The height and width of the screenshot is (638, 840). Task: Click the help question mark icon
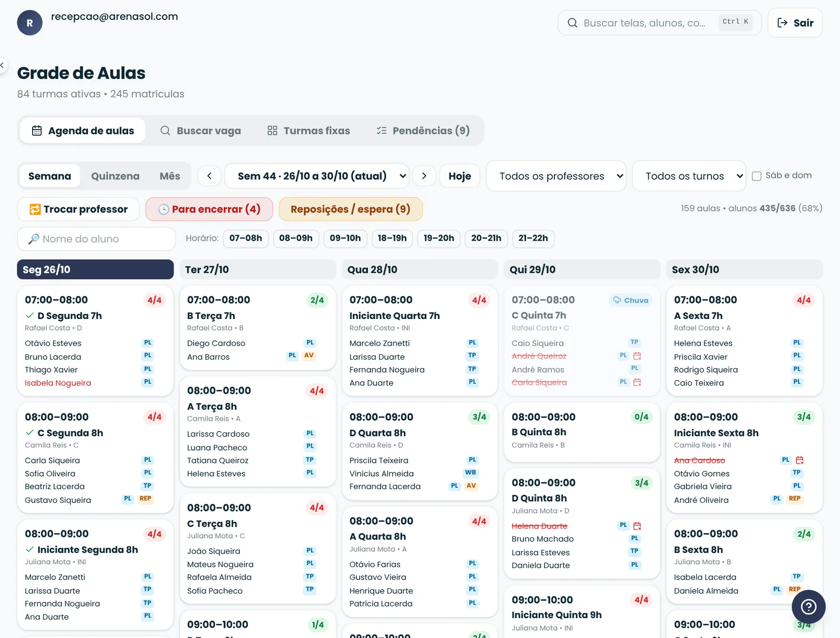(808, 607)
